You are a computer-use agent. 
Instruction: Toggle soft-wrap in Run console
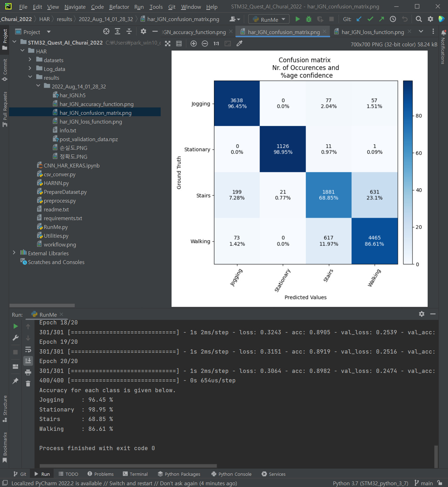[x=28, y=350]
